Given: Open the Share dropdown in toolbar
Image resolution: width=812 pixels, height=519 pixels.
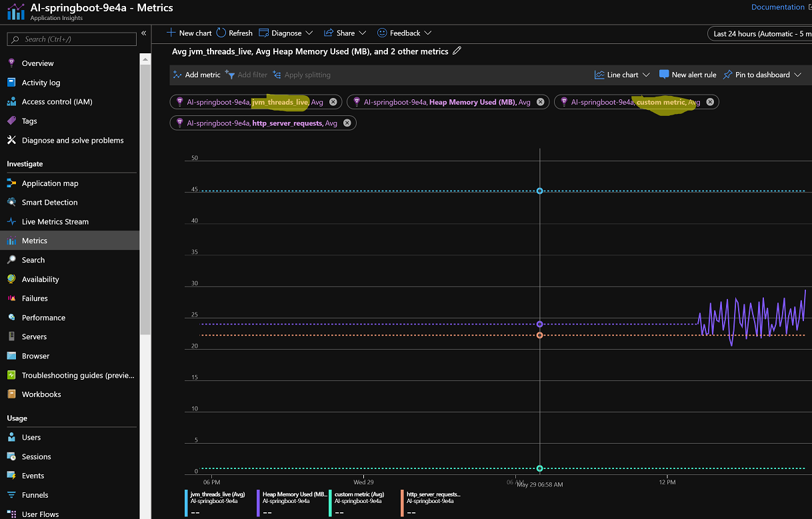Looking at the screenshot, I should tap(345, 33).
